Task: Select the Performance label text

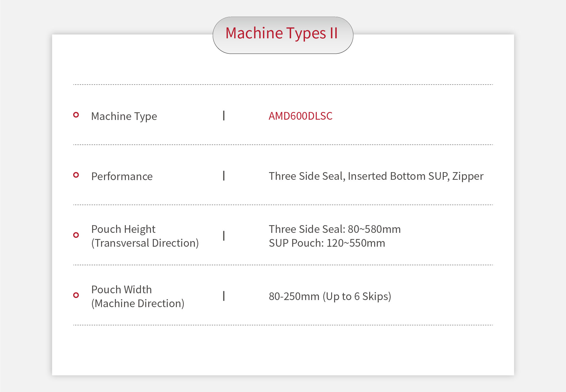Action: tap(122, 176)
